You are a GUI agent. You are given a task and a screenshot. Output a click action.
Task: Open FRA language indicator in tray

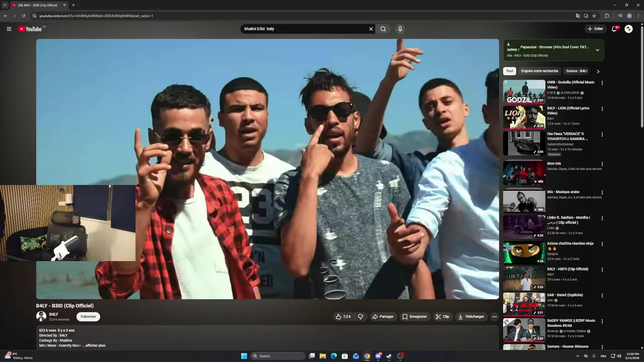603,356
